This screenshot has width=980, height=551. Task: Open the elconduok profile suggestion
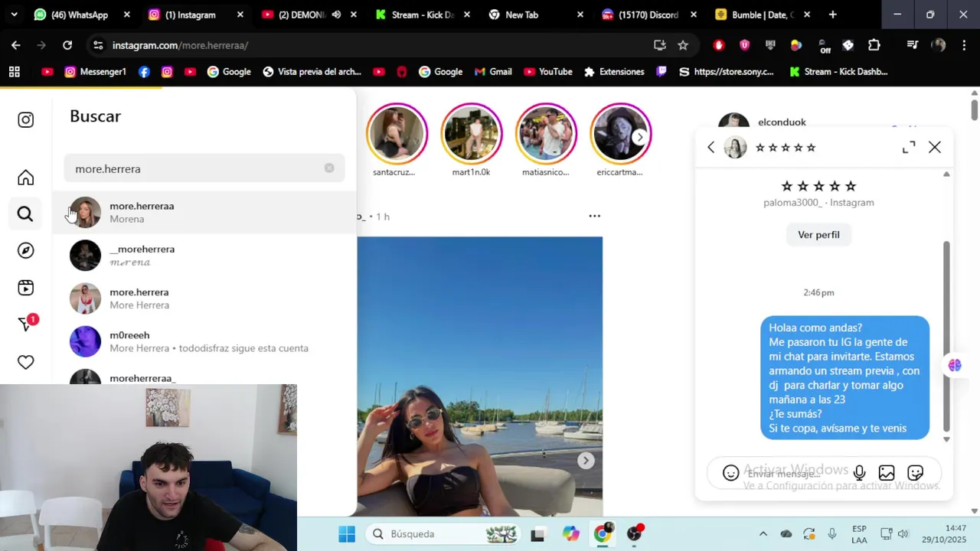[782, 122]
